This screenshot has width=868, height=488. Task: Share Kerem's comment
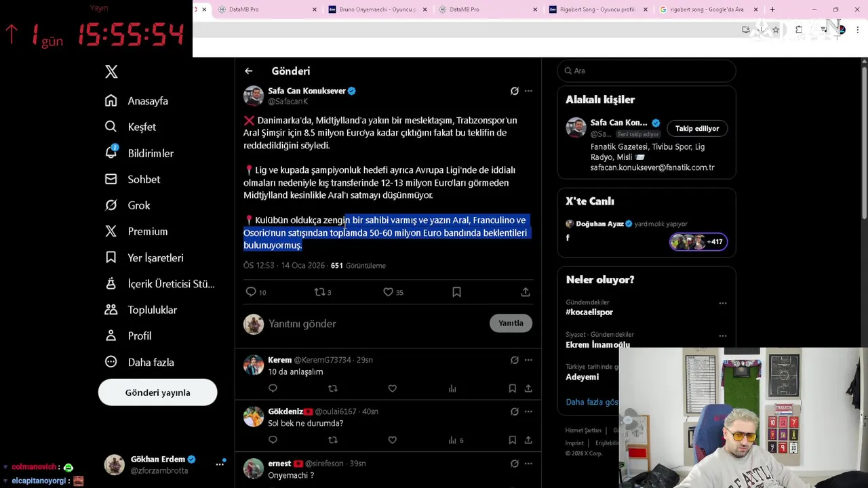point(528,388)
